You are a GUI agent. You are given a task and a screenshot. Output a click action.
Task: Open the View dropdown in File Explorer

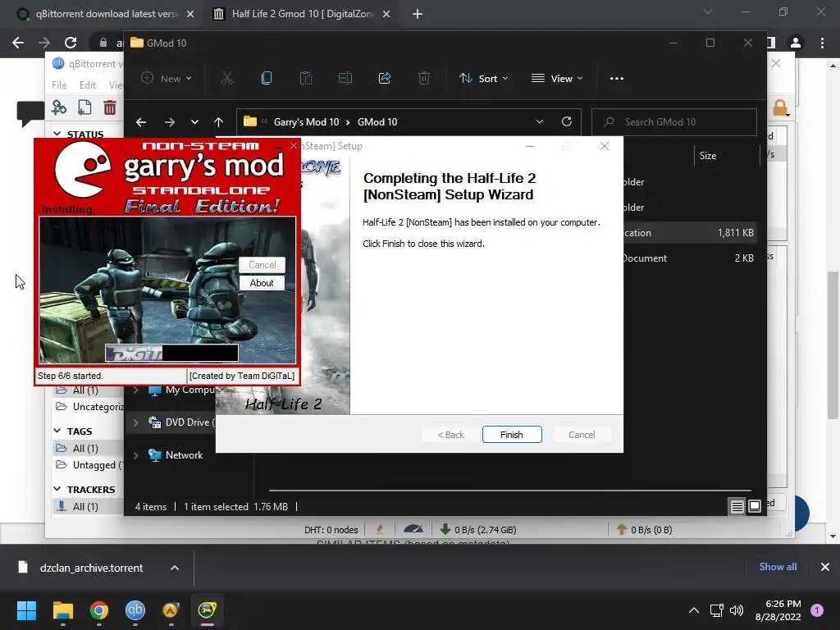[557, 78]
